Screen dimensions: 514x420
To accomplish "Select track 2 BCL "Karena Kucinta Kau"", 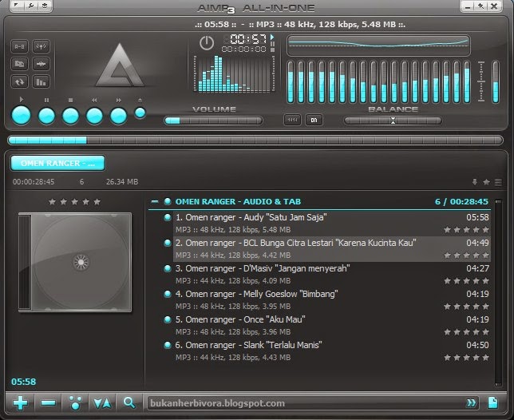I will click(332, 249).
